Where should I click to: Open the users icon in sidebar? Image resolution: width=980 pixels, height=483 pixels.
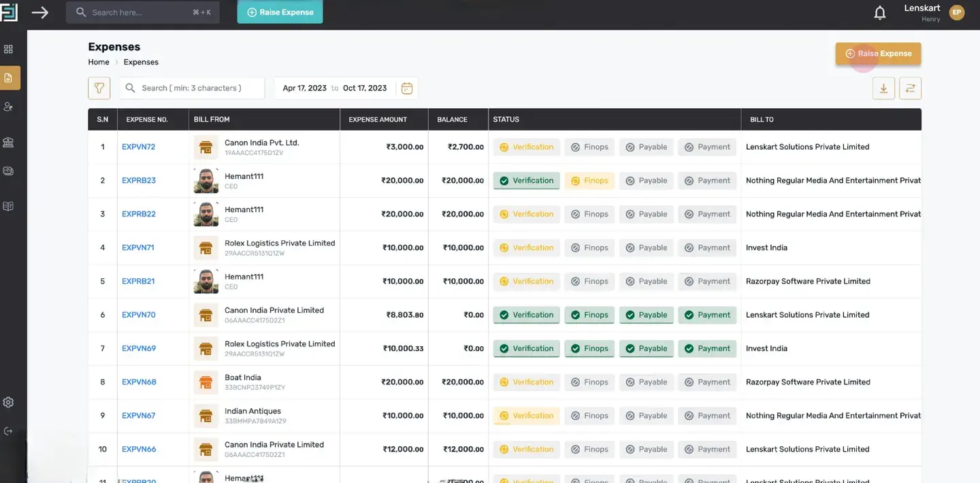[x=8, y=107]
